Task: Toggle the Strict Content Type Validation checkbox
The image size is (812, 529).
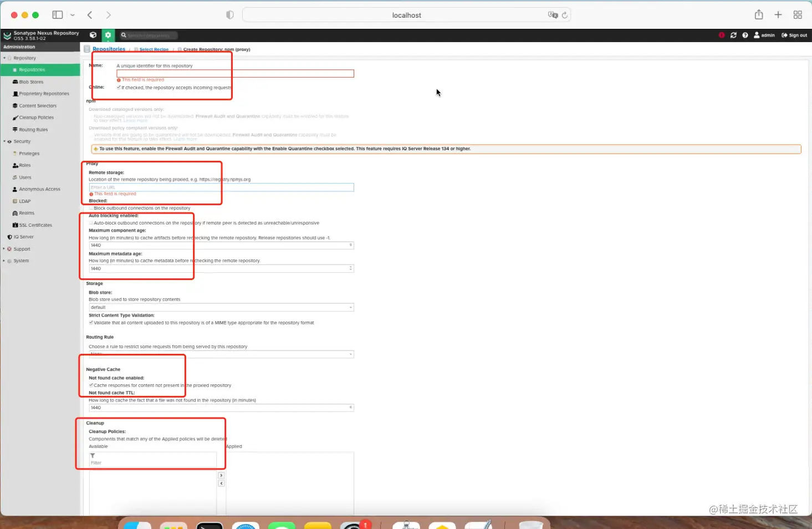Action: tap(91, 323)
